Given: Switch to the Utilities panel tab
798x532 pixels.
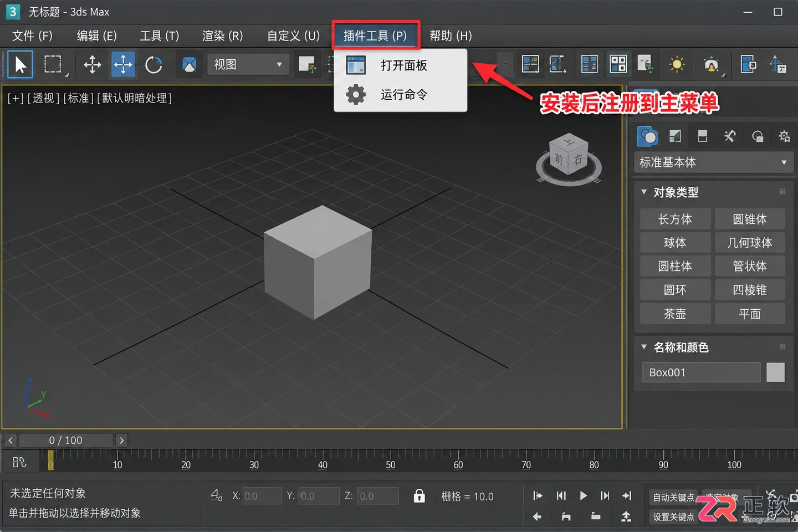Looking at the screenshot, I should coord(784,136).
